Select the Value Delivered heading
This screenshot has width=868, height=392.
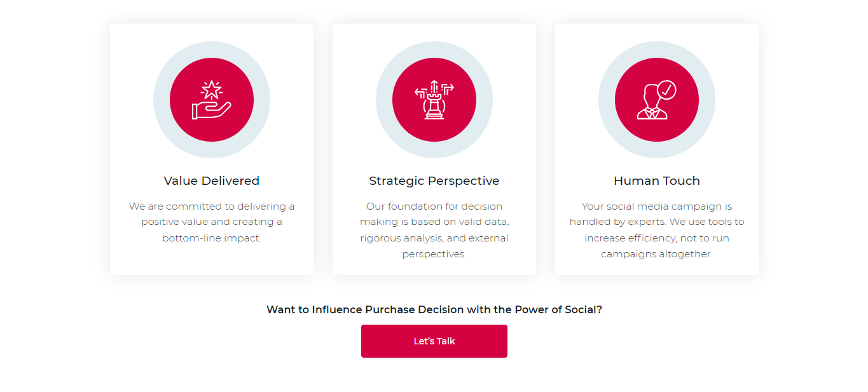(212, 181)
